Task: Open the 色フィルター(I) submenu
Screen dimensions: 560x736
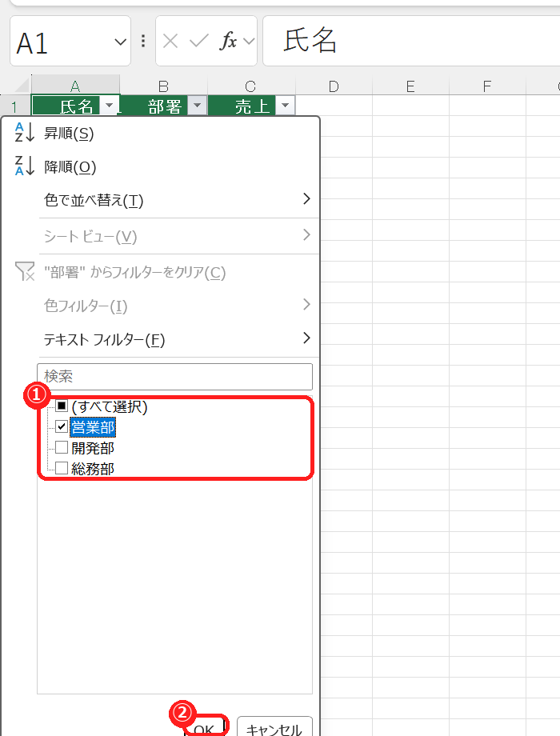Action: tap(161, 306)
